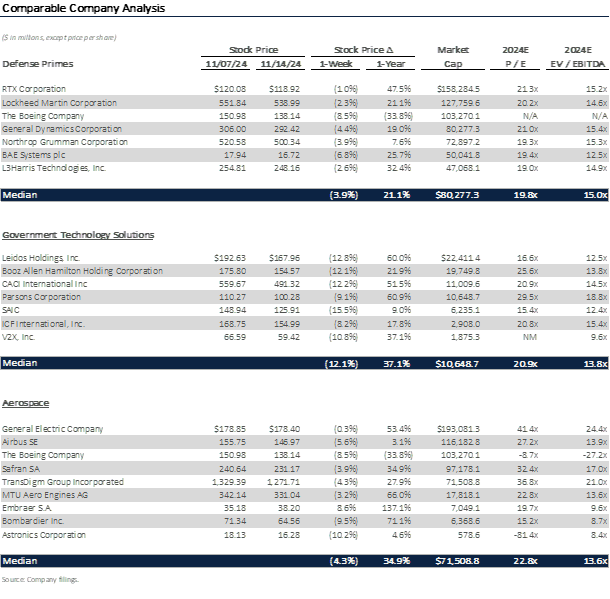
Task: Click the Government Technology Solutions section heading
Action: [x=78, y=235]
